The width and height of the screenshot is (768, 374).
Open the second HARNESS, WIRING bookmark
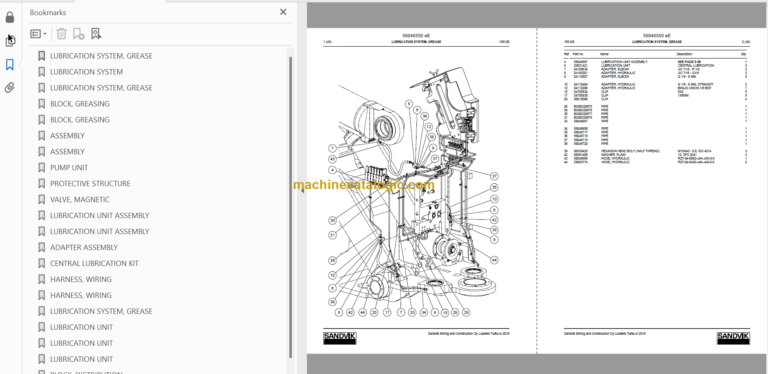coord(81,295)
